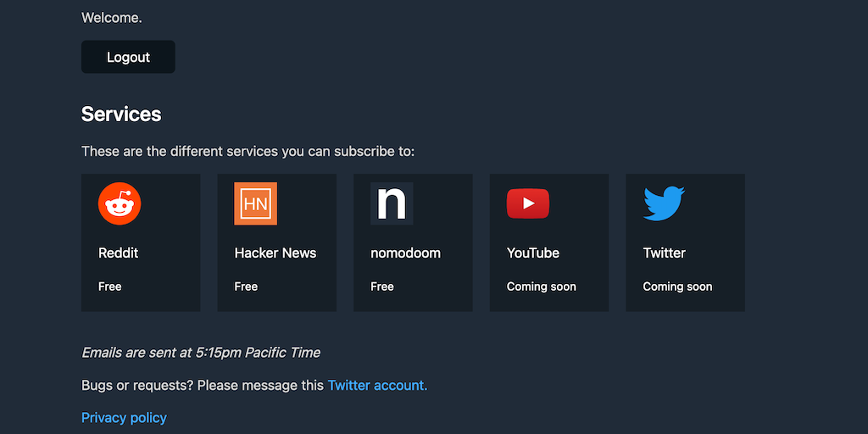
Task: Open the Privacy policy link
Action: 124,417
